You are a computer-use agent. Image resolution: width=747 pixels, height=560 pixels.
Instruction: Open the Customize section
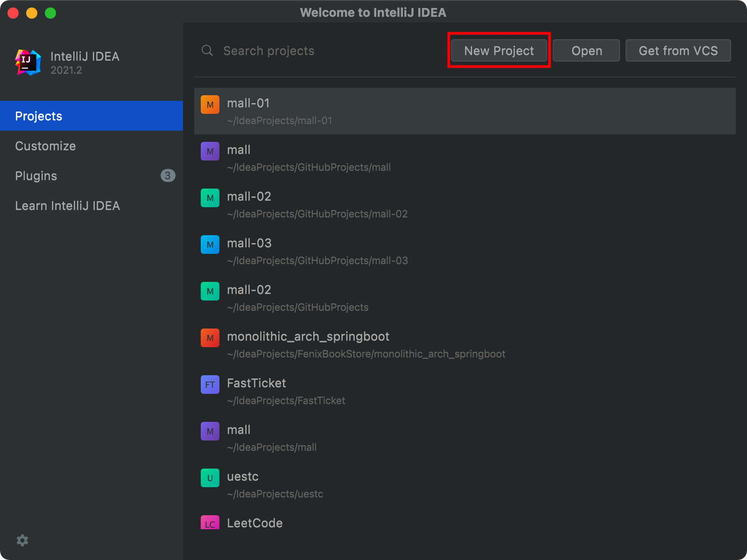(x=92, y=146)
